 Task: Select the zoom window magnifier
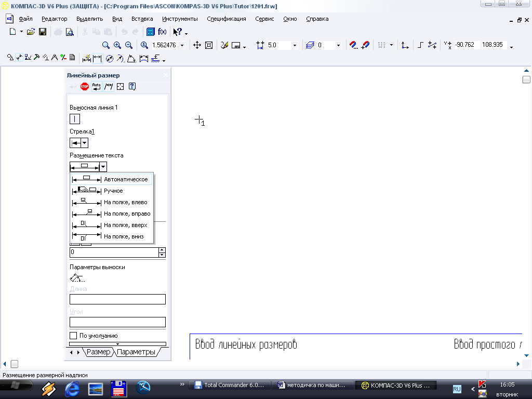point(106,45)
